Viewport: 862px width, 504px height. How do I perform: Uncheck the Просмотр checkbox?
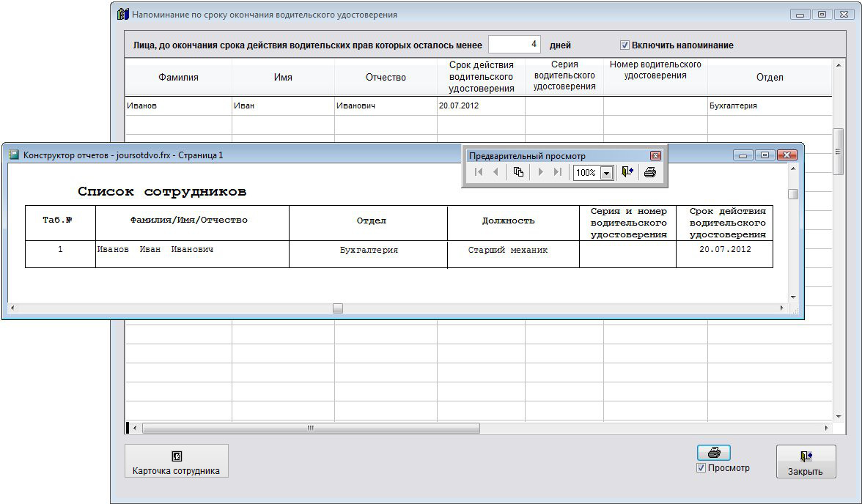tap(701, 468)
